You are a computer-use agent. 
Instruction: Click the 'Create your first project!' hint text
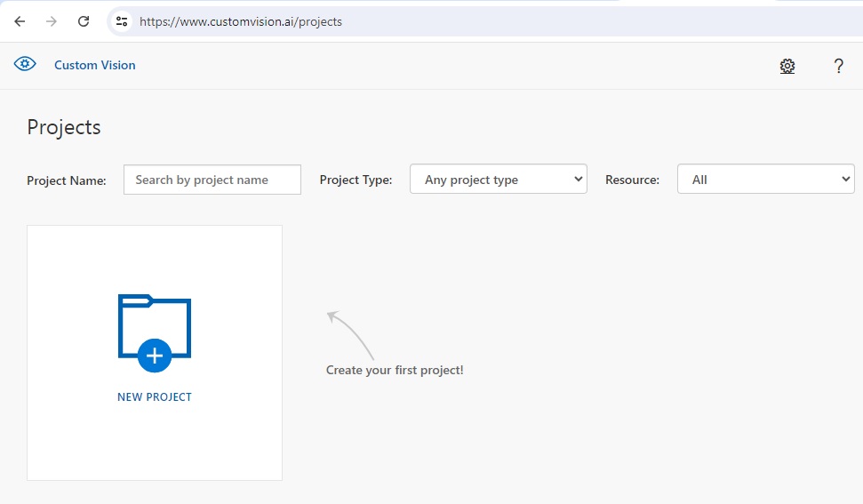[x=395, y=370]
